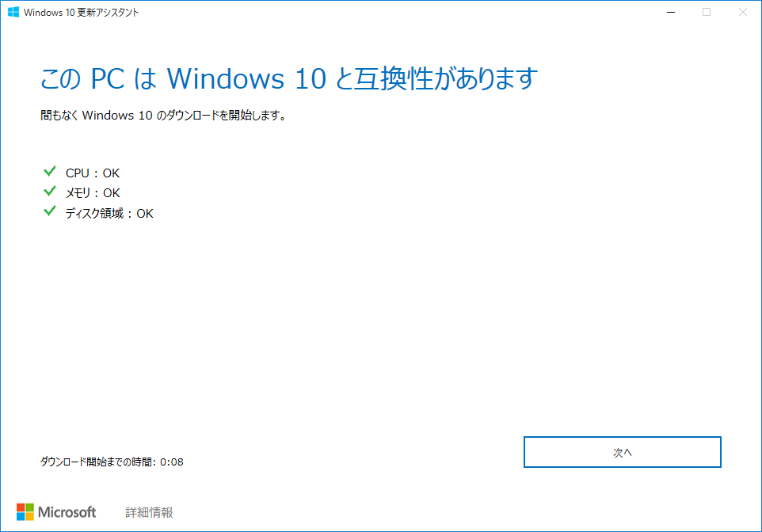The width and height of the screenshot is (762, 532).
Task: Click the Windows 10 更新アシスタント title text
Action: pos(81,12)
